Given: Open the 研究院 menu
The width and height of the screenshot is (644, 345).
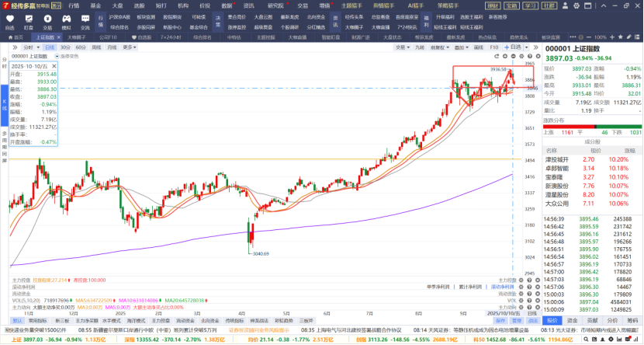Looking at the screenshot, I should click(x=275, y=5).
